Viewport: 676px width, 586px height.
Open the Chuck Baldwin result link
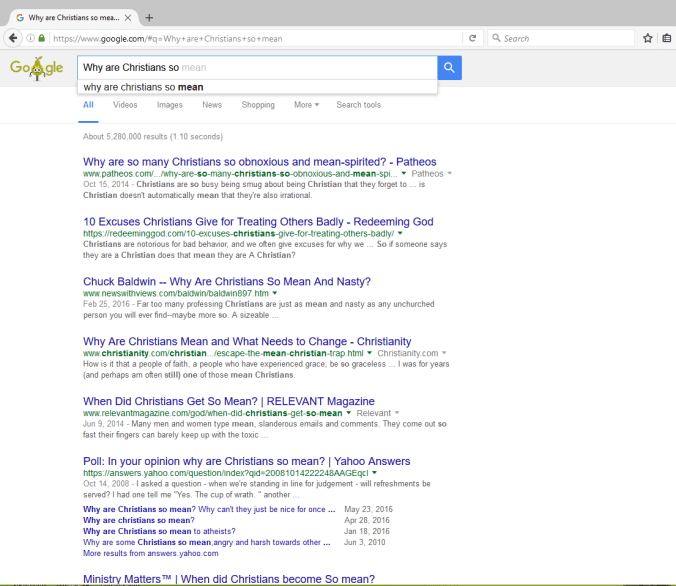point(226,281)
